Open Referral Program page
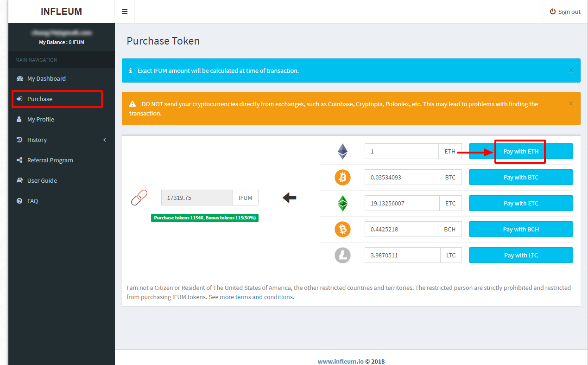 62,160
